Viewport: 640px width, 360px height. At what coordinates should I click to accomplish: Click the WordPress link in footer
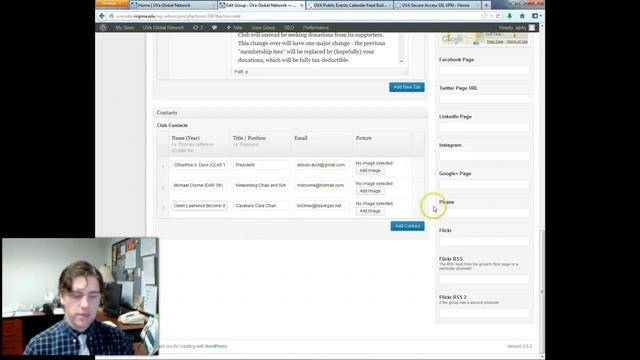(x=216, y=346)
